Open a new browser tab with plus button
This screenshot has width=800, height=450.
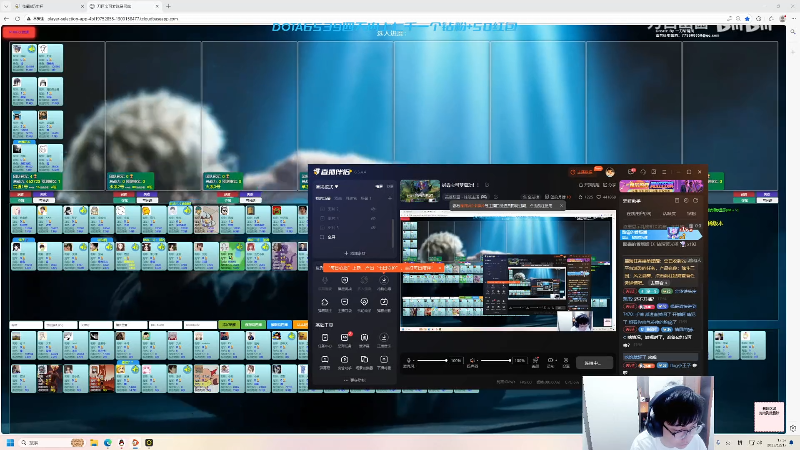tap(168, 6)
